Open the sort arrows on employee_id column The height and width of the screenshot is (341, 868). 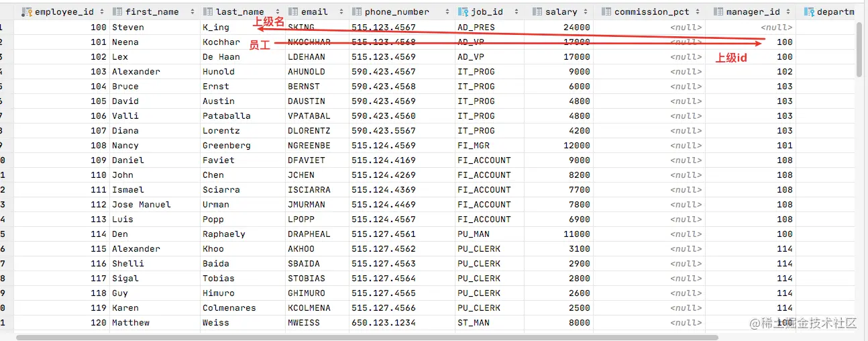pyautogui.click(x=102, y=11)
